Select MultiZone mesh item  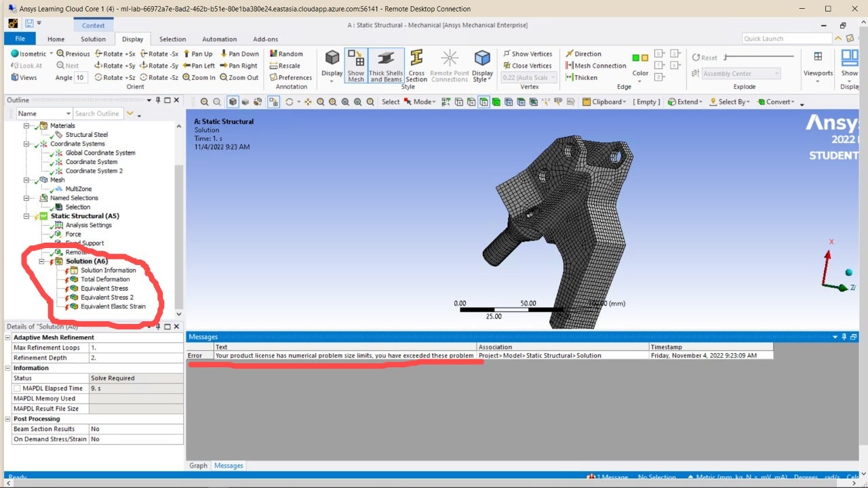point(79,189)
